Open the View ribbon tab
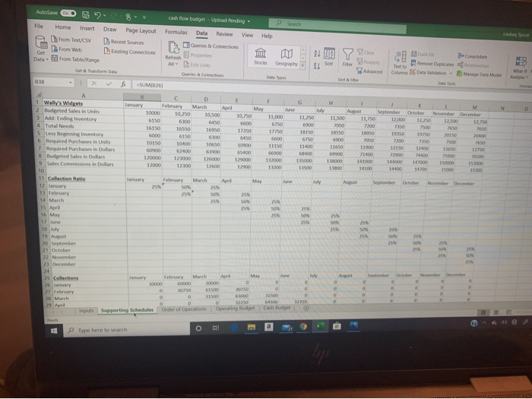 point(247,35)
